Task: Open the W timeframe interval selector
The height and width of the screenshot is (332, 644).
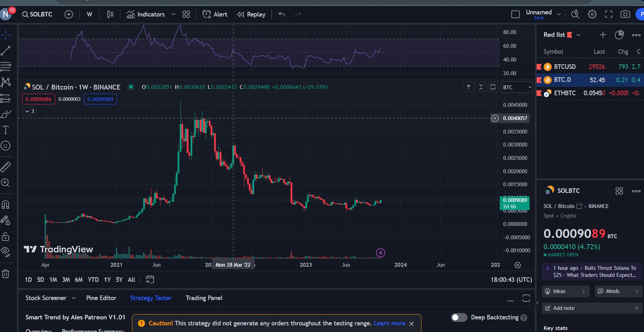Action: click(90, 15)
